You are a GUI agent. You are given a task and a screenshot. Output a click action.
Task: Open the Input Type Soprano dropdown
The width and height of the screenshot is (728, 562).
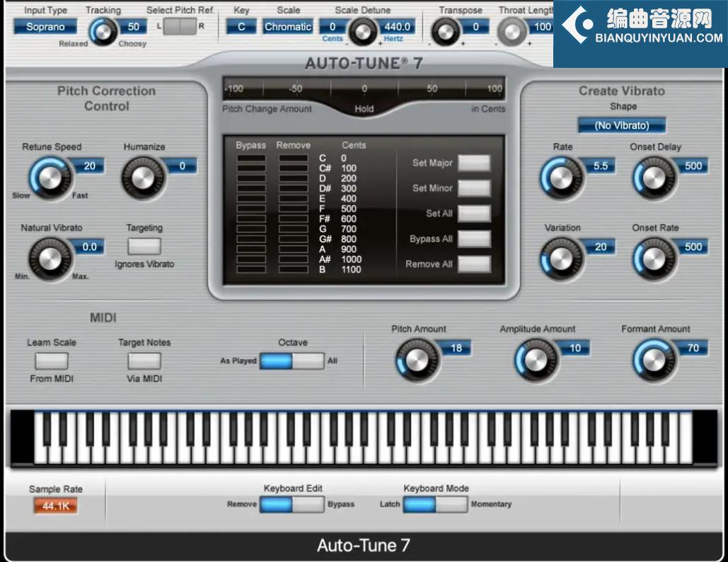point(45,26)
